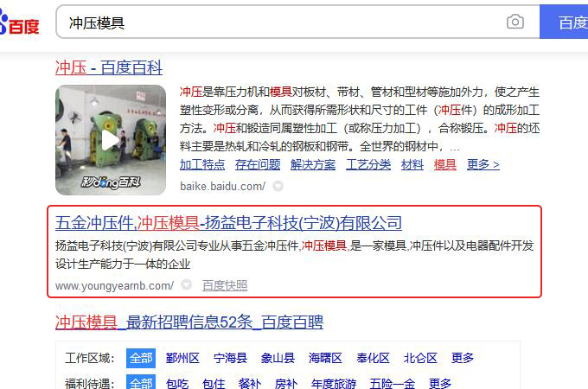Expand 更多 in the 福利待遇 row
Viewport: 588px width, 389px height.
(x=440, y=383)
